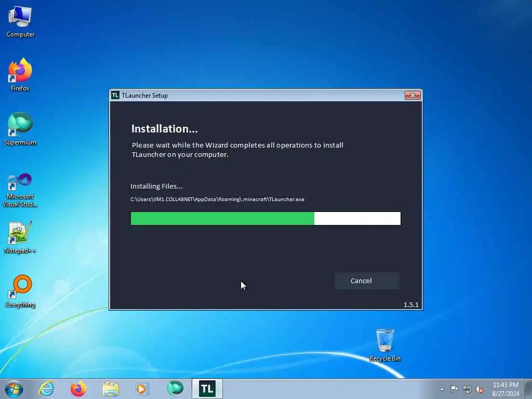Click the TLauncher Setup window title
Viewport: 532px width, 399px height.
point(144,96)
